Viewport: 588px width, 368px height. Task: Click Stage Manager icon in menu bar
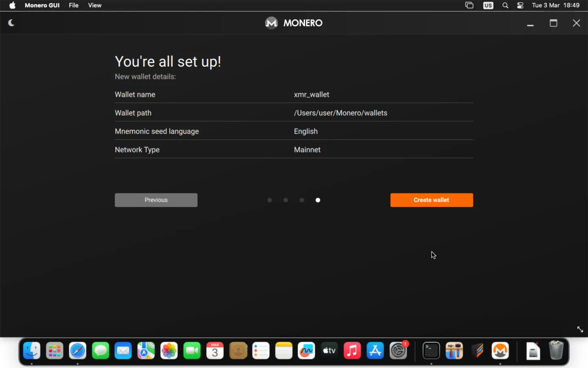click(469, 5)
